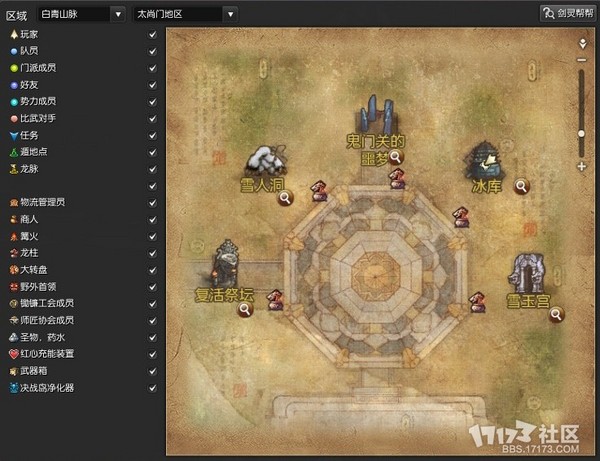Toggle the 门派成员 checkbox
This screenshot has height=461, width=600.
[x=152, y=68]
